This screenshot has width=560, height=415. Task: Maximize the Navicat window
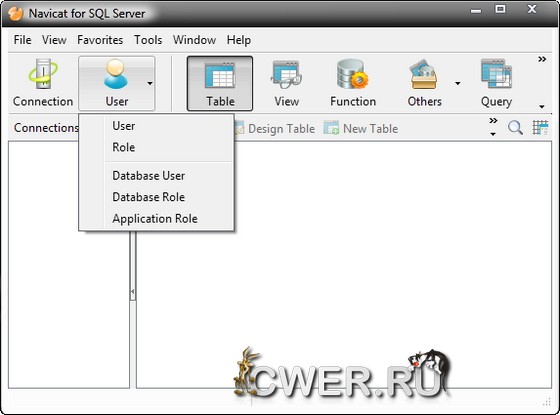tap(500, 10)
